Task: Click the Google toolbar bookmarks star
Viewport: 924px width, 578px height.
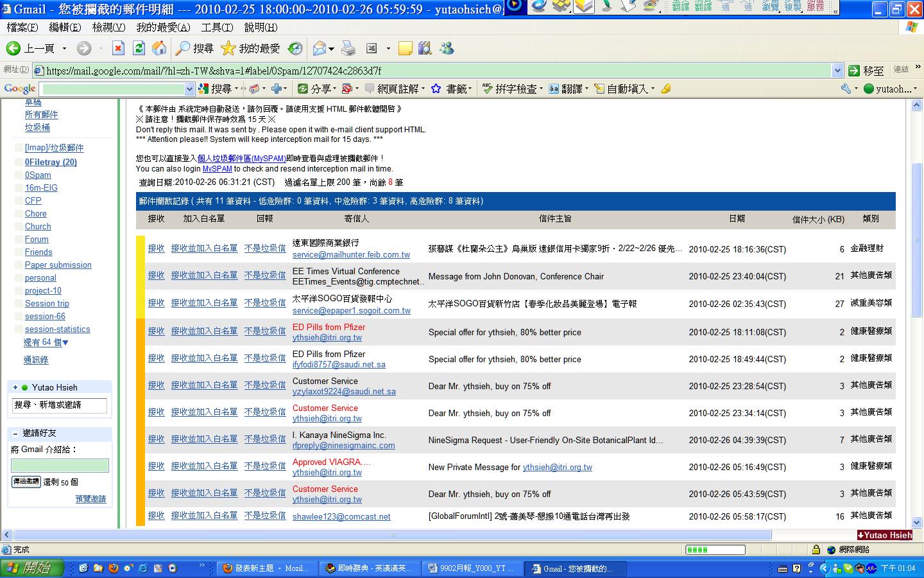Action: click(436, 89)
